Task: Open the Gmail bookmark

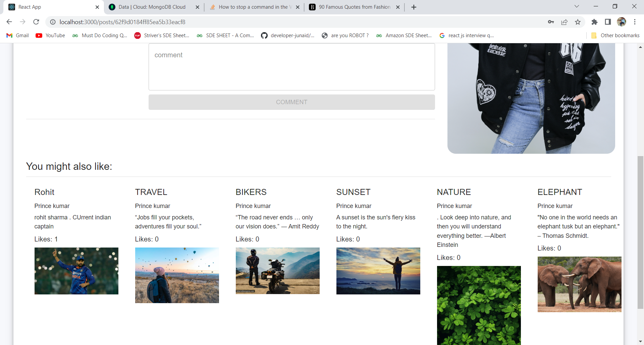Action: (17, 35)
